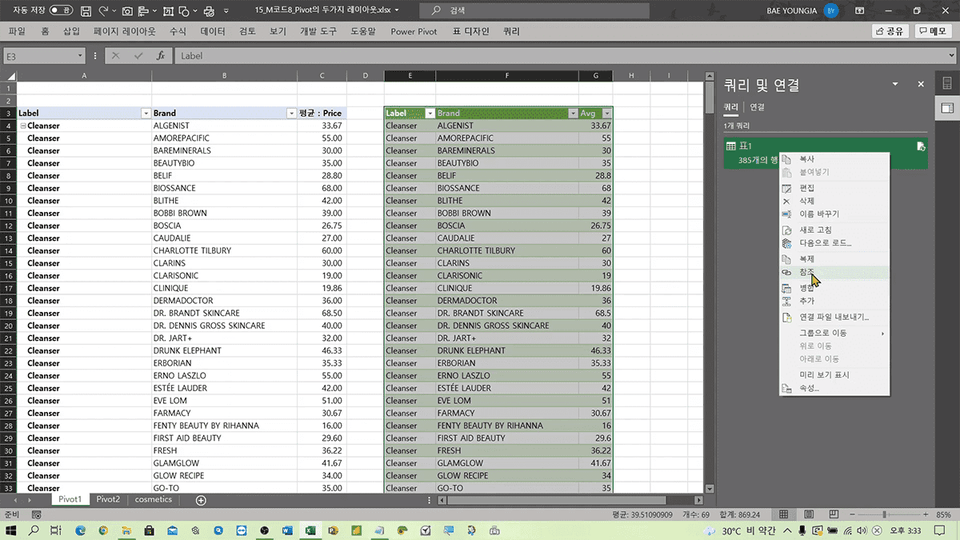
Task: Switch to Normal view icon in status bar
Action: (x=784, y=514)
